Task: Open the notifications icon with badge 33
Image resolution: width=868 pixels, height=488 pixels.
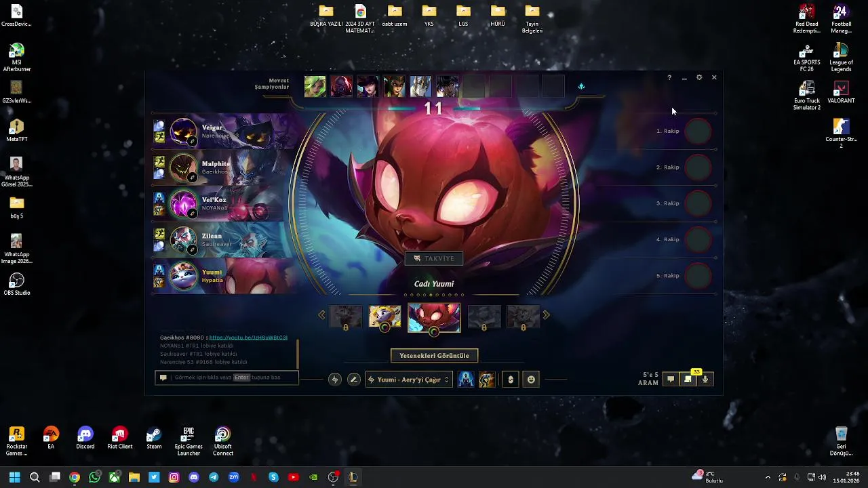Action: click(688, 380)
